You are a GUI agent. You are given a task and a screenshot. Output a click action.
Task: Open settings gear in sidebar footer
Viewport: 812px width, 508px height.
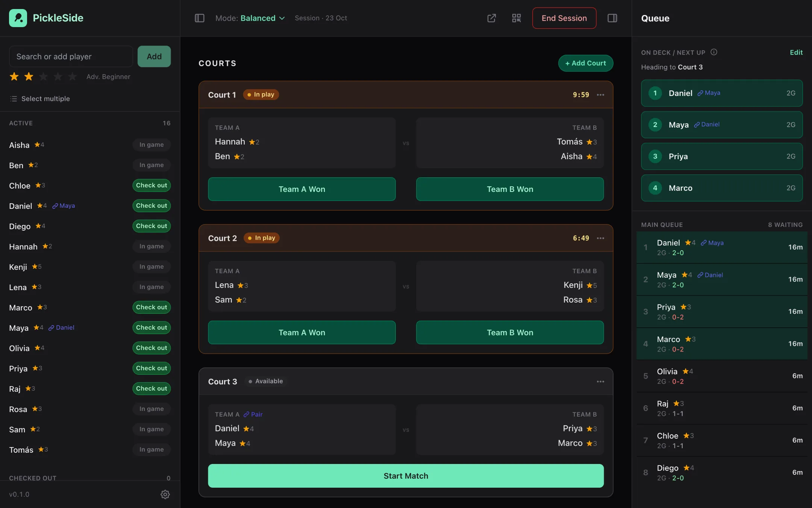pos(165,494)
